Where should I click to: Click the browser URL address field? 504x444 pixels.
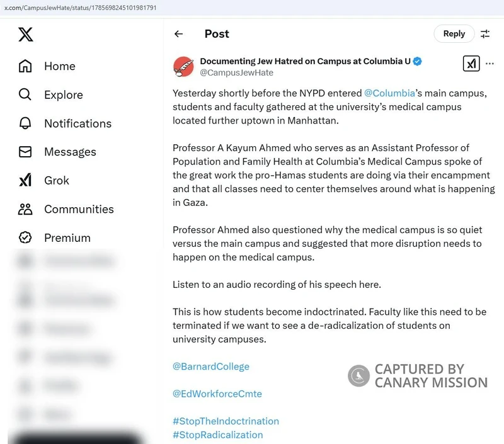click(x=252, y=8)
